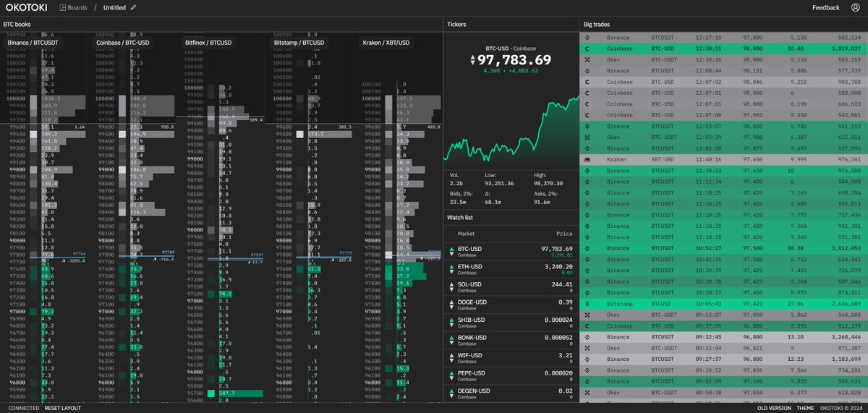The width and height of the screenshot is (868, 413).
Task: Click the arrow icon for DOGE-USD watch row
Action: 451,305
